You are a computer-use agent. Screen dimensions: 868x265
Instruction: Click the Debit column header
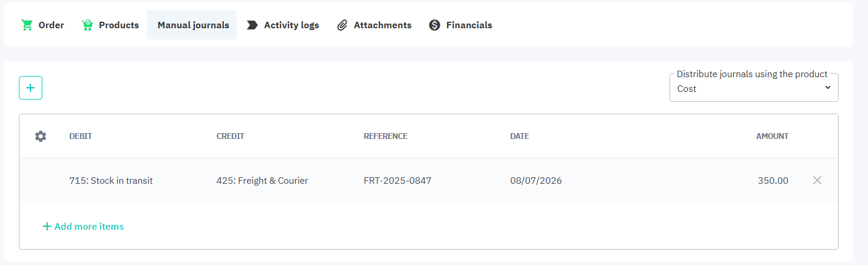[x=81, y=136]
